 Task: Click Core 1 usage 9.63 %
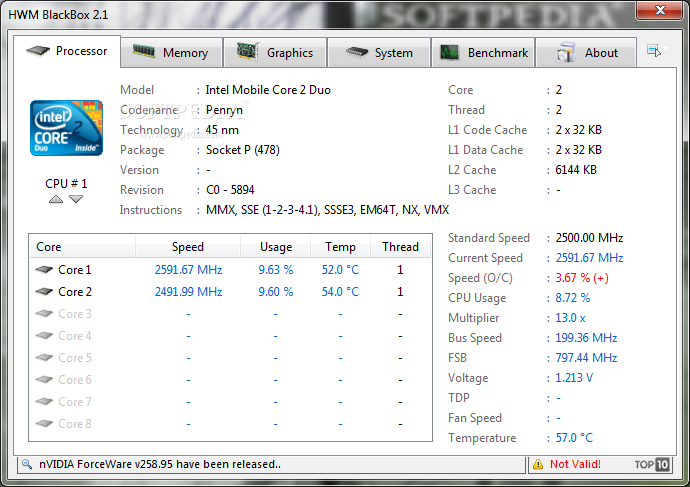pyautogui.click(x=276, y=270)
